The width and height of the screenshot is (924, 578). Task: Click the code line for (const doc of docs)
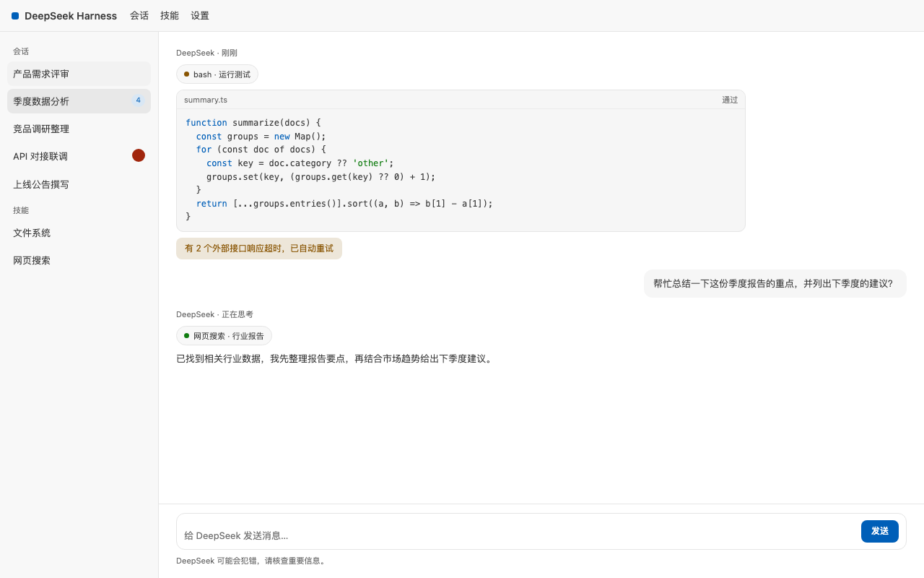(261, 150)
